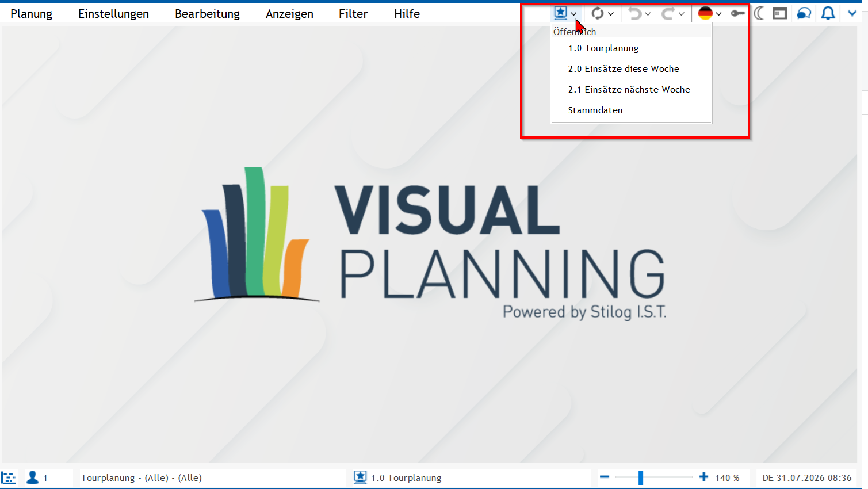
Task: Open the Planung menu
Action: pos(31,14)
